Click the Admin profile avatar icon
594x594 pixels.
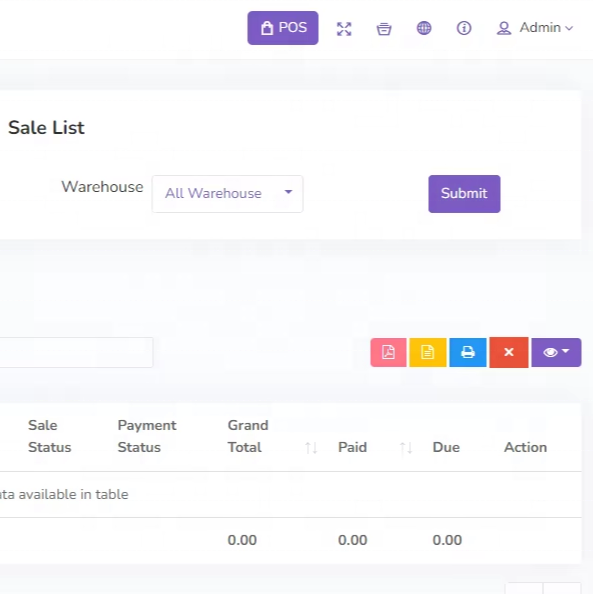(504, 28)
